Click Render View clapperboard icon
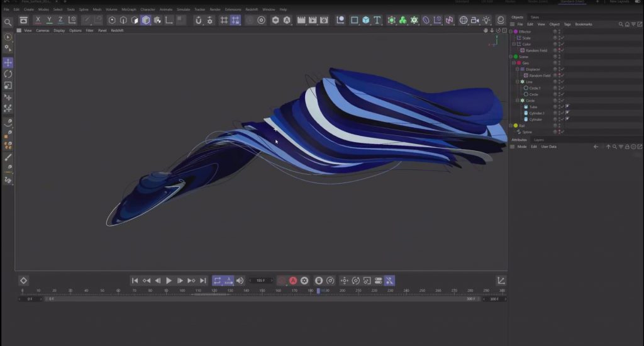This screenshot has width=644, height=346. (301, 20)
